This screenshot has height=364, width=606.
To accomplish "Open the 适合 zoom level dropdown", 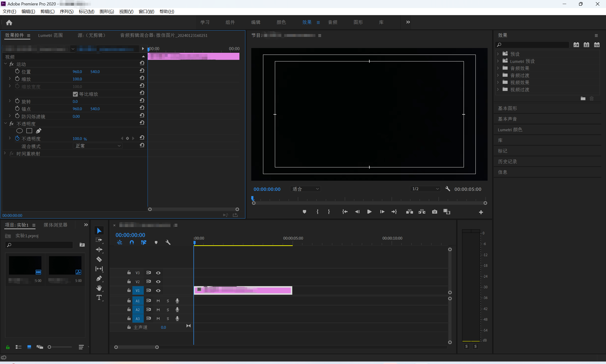I will tap(305, 189).
